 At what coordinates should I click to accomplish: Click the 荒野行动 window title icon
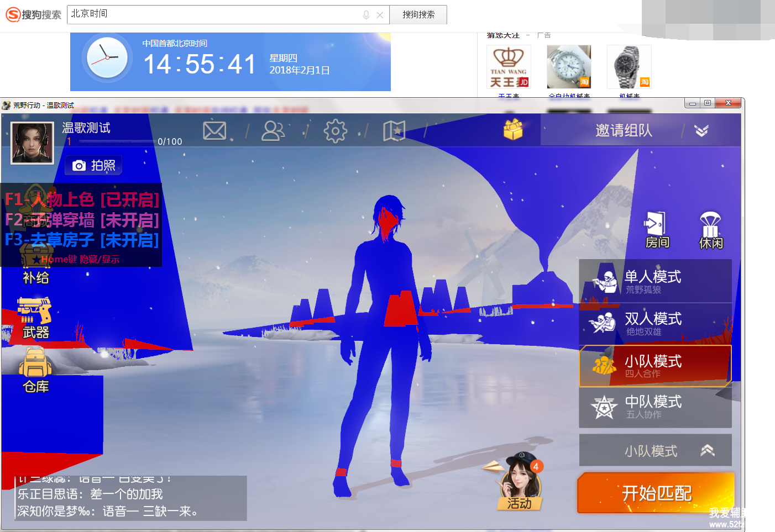pos(6,105)
